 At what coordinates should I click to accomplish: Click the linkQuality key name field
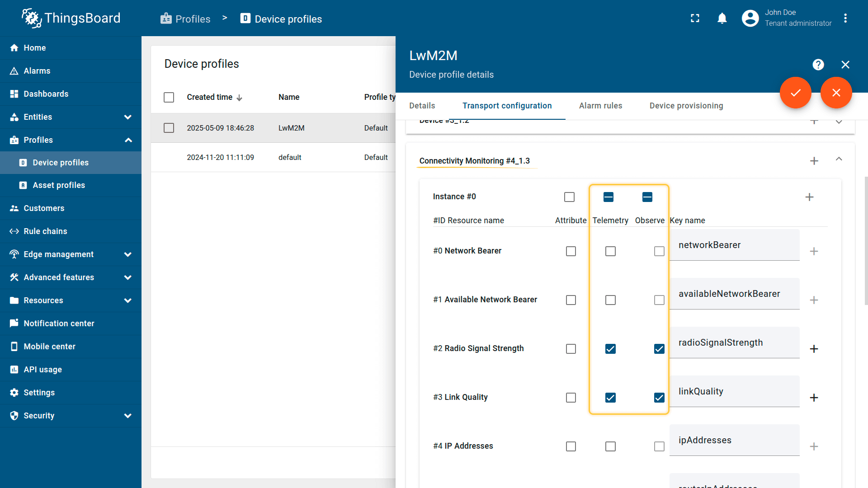(x=734, y=391)
